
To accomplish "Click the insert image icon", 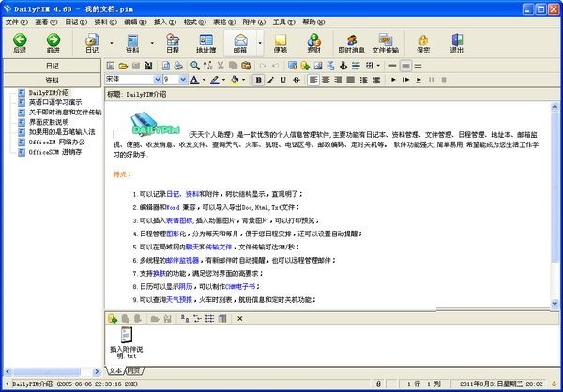I will 318,66.
